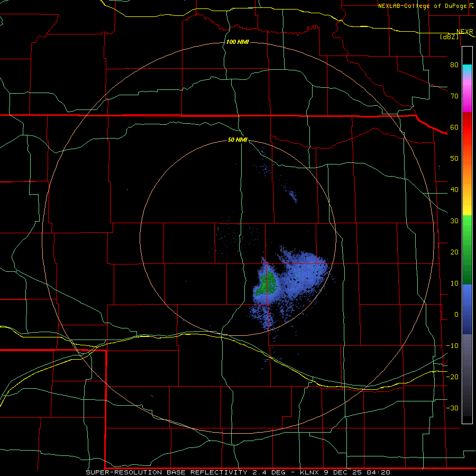
Task: Click the 10 value on the color scale
Action: click(x=454, y=283)
